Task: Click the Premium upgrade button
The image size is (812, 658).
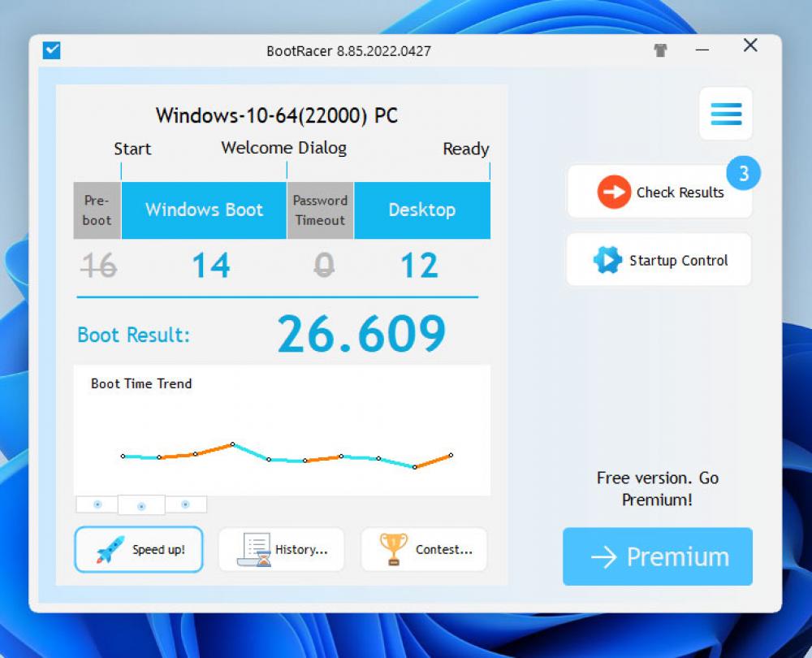Action: pyautogui.click(x=658, y=557)
